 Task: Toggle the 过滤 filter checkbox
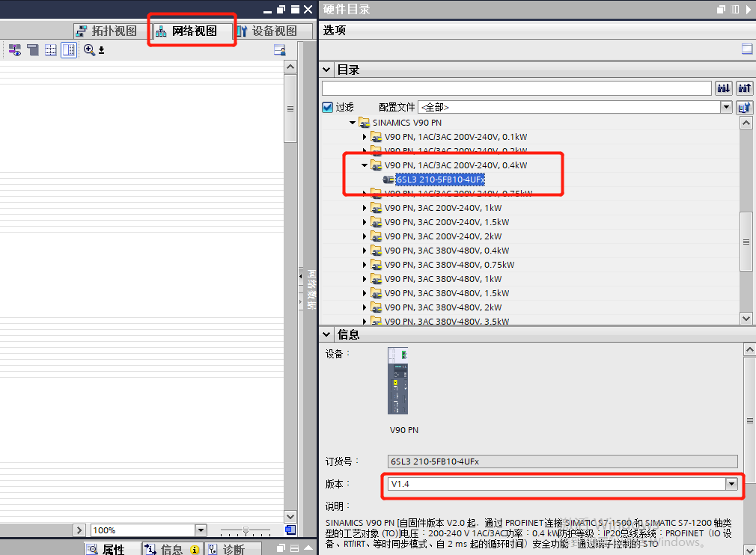[328, 107]
